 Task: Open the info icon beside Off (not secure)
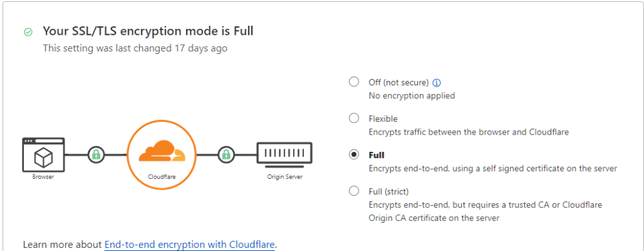coord(437,83)
